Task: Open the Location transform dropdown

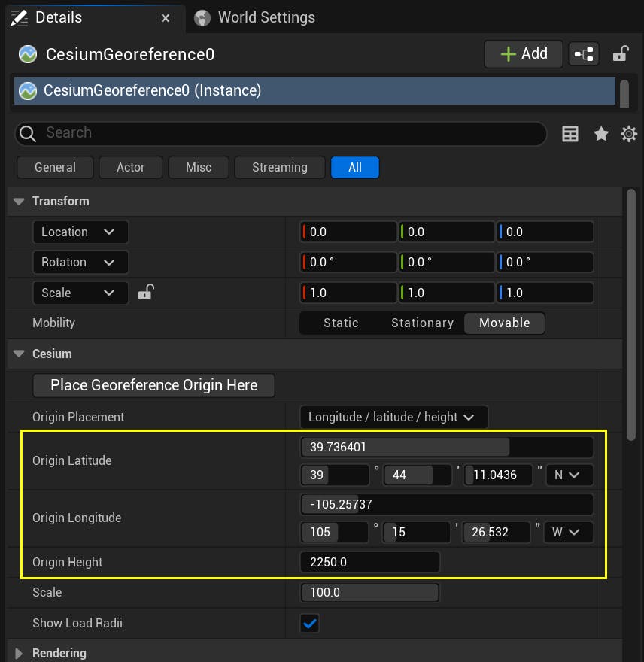Action: (x=80, y=232)
